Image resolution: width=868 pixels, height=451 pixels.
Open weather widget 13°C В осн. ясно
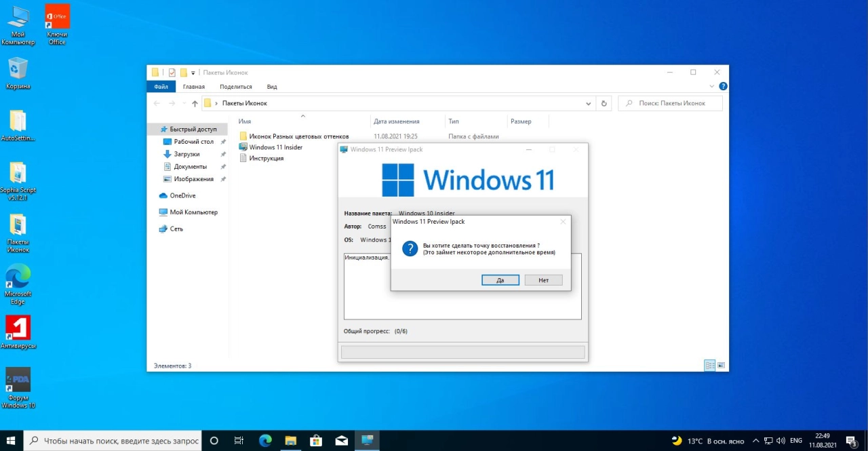point(707,441)
